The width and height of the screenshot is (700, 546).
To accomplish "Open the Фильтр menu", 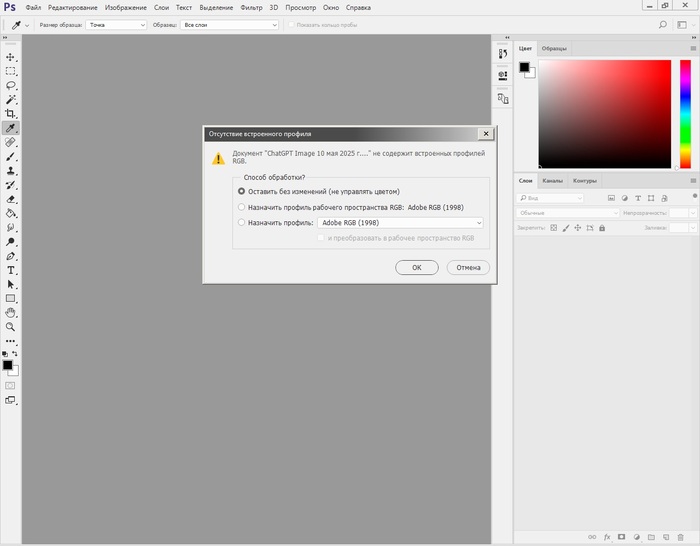I will tap(251, 7).
